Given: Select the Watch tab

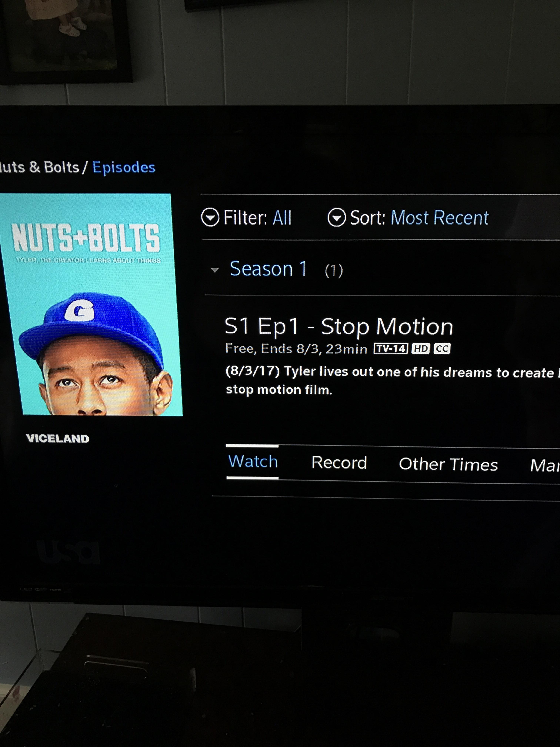Looking at the screenshot, I should click(253, 462).
